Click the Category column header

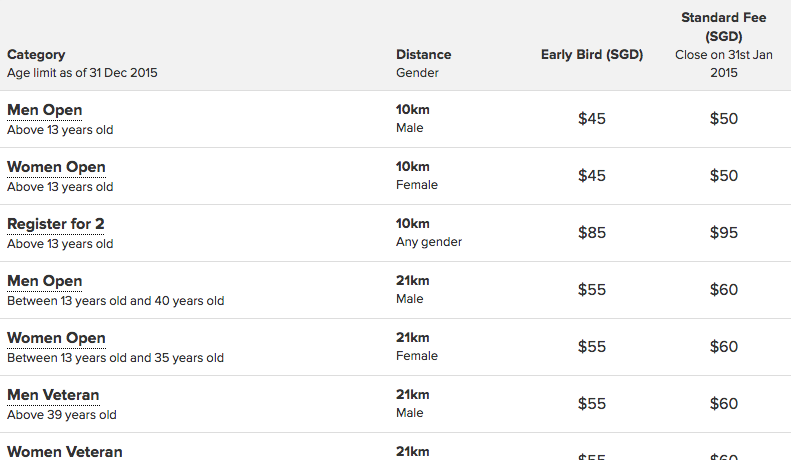click(36, 54)
